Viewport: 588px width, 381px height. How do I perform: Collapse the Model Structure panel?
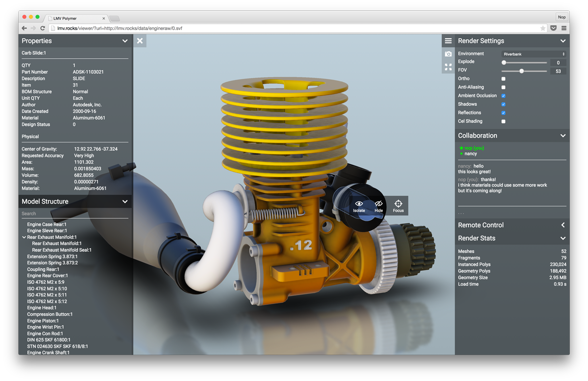pos(125,201)
